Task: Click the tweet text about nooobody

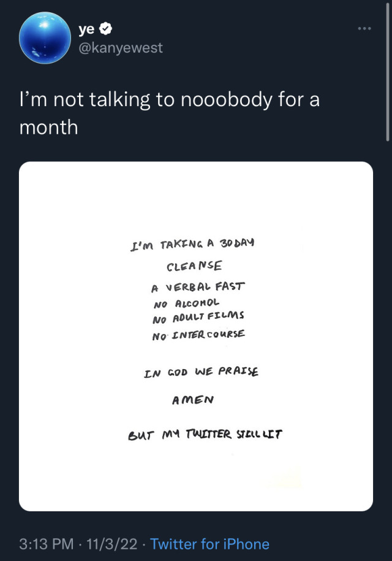Action: coord(169,100)
